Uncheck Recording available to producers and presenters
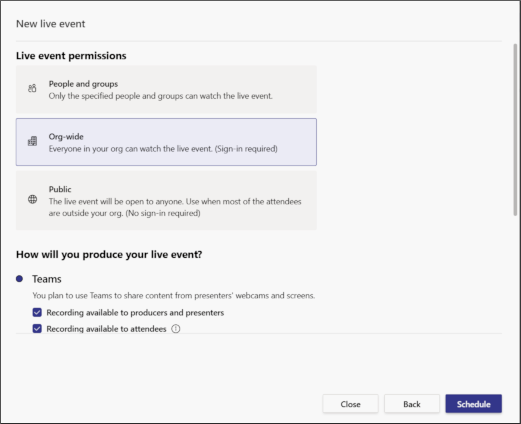Image resolution: width=521 pixels, height=424 pixels. [37, 312]
